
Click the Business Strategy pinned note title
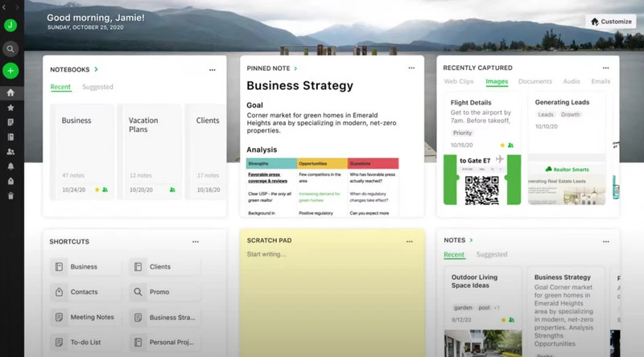(x=299, y=85)
